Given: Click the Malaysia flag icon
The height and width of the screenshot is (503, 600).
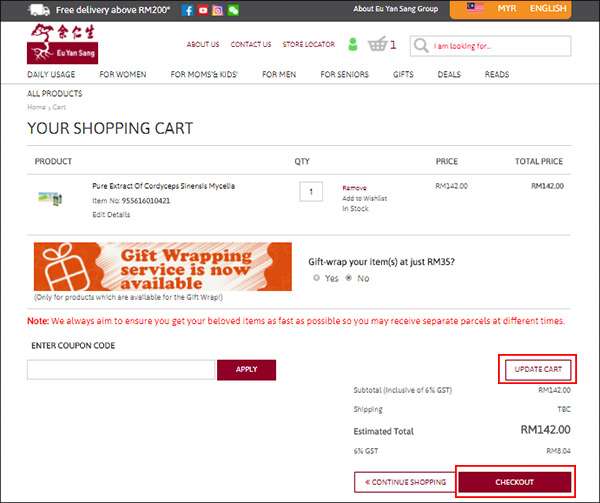Looking at the screenshot, I should click(475, 8).
